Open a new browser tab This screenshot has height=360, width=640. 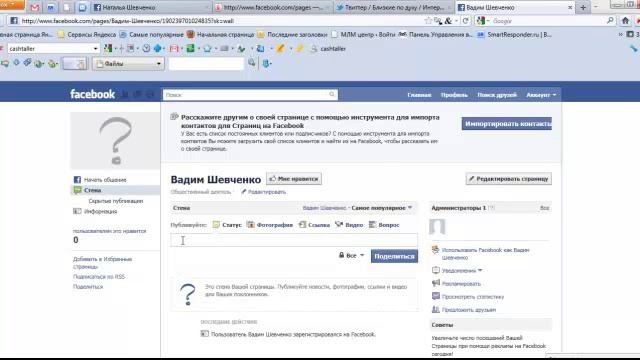(583, 7)
